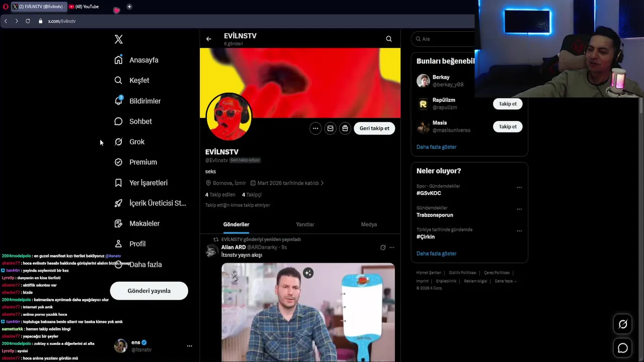This screenshot has height=362, width=644.
Task: Switch to Yanıtlar tab
Action: point(305,224)
